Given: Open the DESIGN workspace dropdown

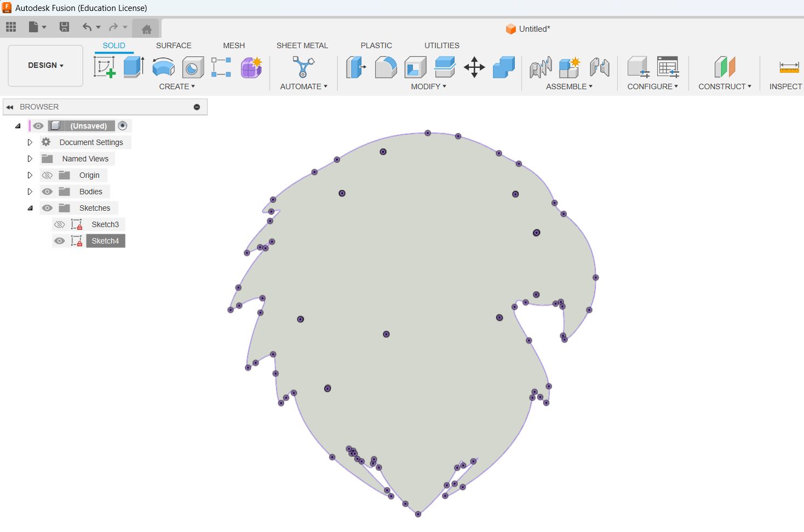Looking at the screenshot, I should coord(45,65).
